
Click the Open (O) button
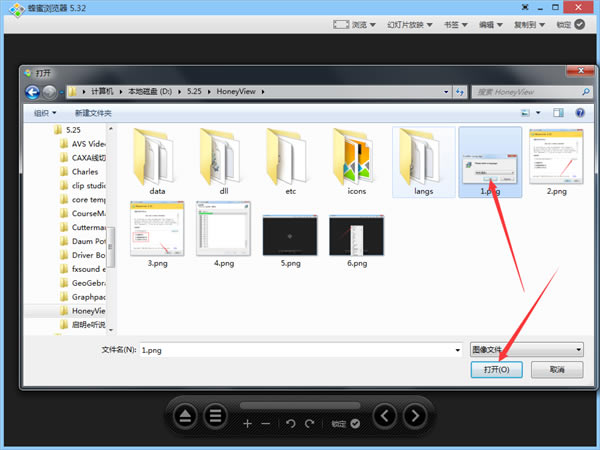tap(496, 370)
